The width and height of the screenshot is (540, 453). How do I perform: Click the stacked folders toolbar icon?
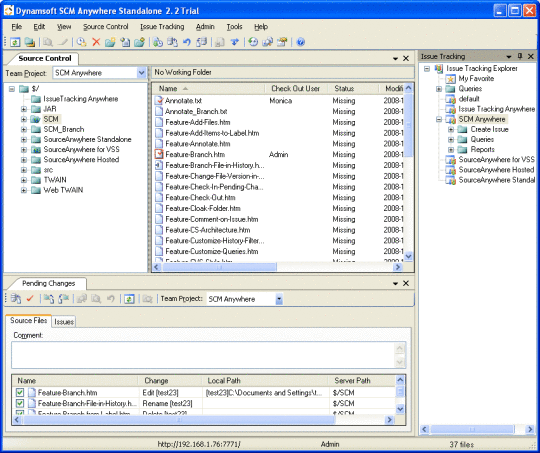pos(30,42)
